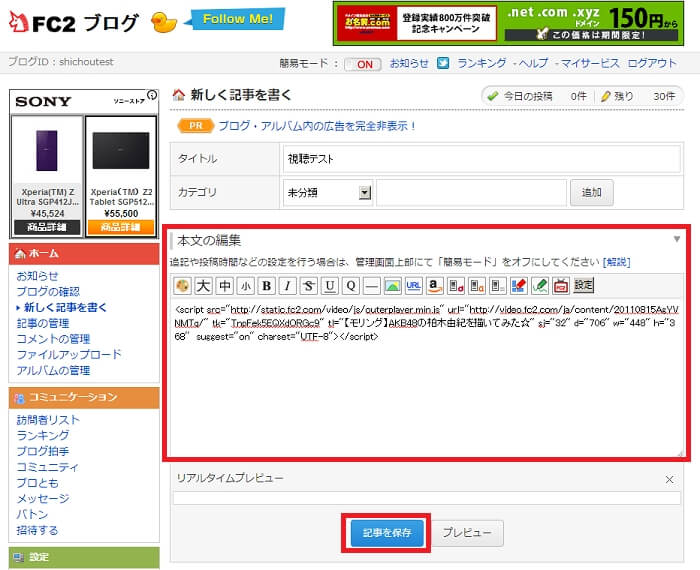Click the Sony ad info icon
Image resolution: width=700 pixels, height=570 pixels.
tap(152, 95)
